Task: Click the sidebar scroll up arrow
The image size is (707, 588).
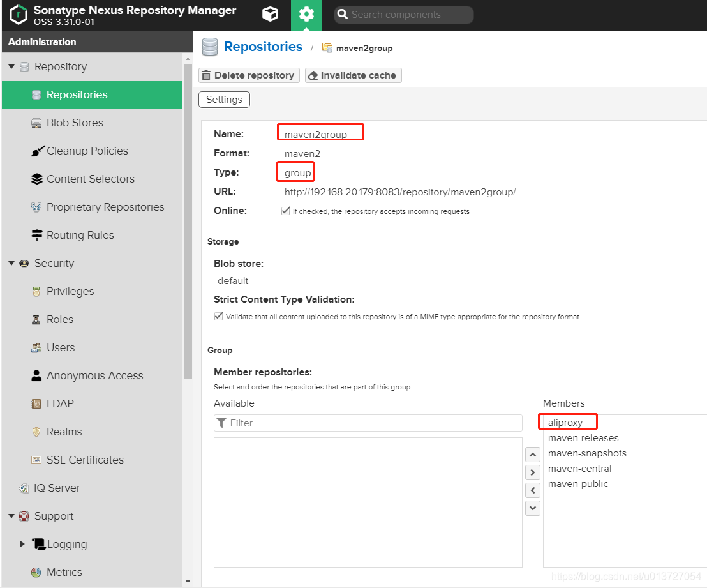Action: pyautogui.click(x=188, y=59)
